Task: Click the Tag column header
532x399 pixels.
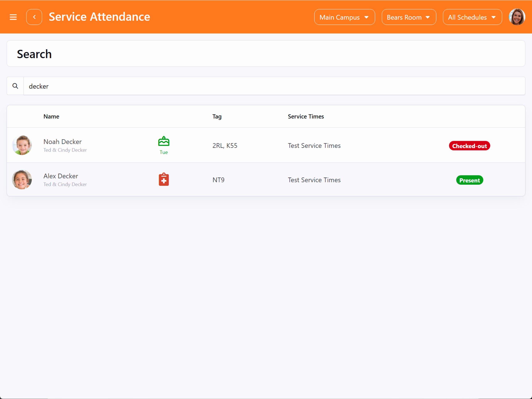Action: [x=217, y=116]
